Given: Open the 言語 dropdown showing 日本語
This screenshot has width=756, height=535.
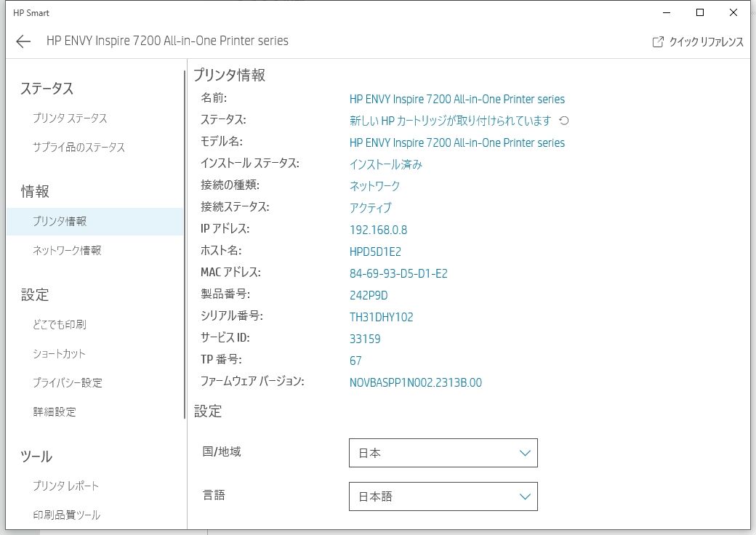Looking at the screenshot, I should click(x=443, y=496).
